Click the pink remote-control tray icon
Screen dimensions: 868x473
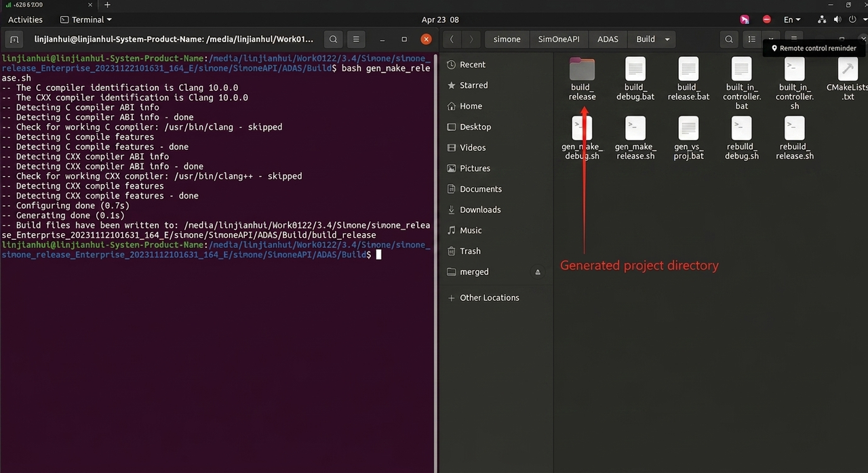745,20
